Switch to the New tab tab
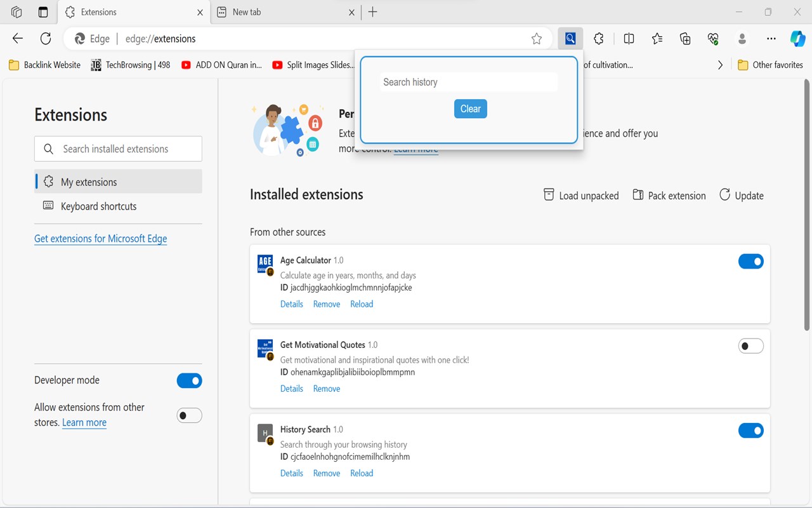 point(286,12)
